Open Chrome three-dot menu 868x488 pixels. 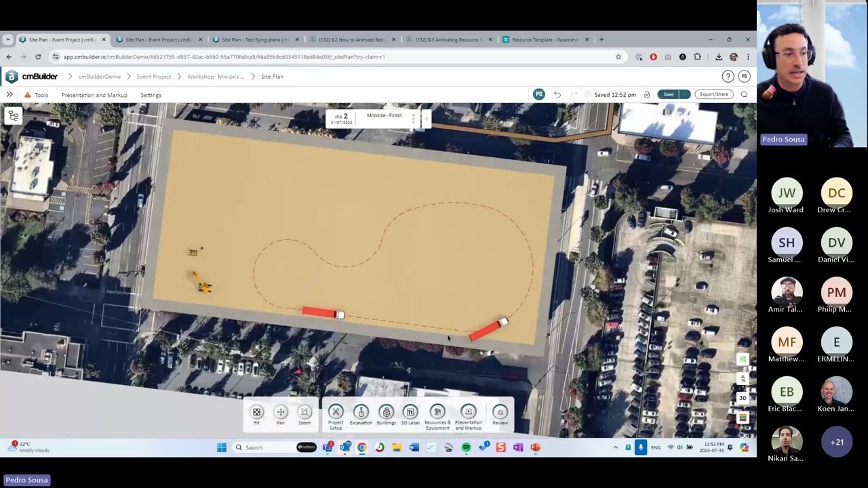click(748, 57)
